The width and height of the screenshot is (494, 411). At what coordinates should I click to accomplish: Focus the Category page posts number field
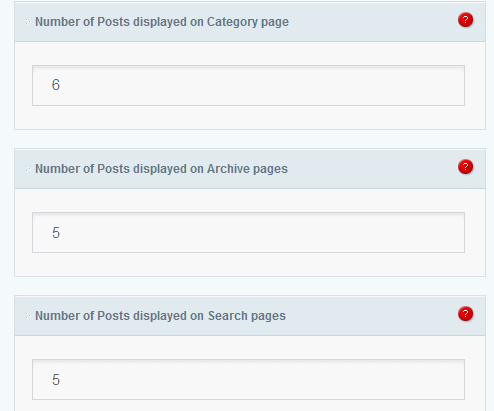248,85
